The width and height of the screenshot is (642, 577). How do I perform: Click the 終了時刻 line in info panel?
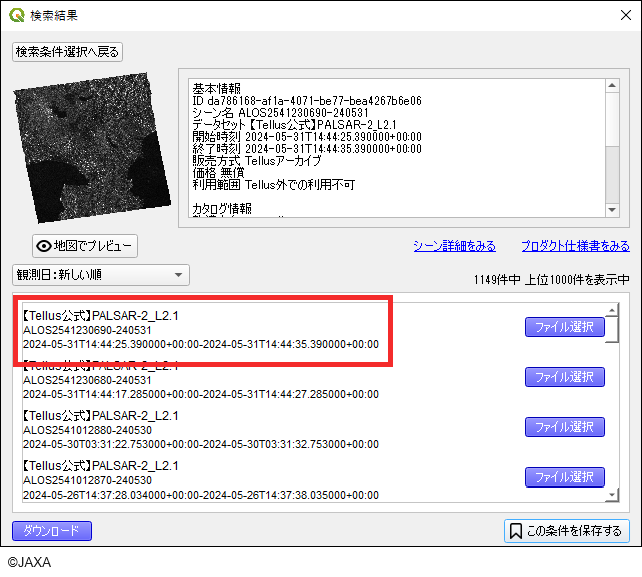[x=307, y=149]
